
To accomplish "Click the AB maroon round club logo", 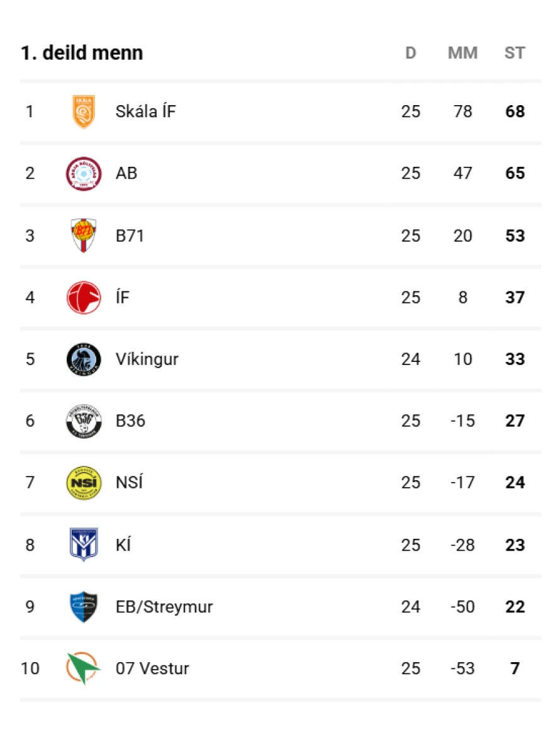I will (x=84, y=174).
